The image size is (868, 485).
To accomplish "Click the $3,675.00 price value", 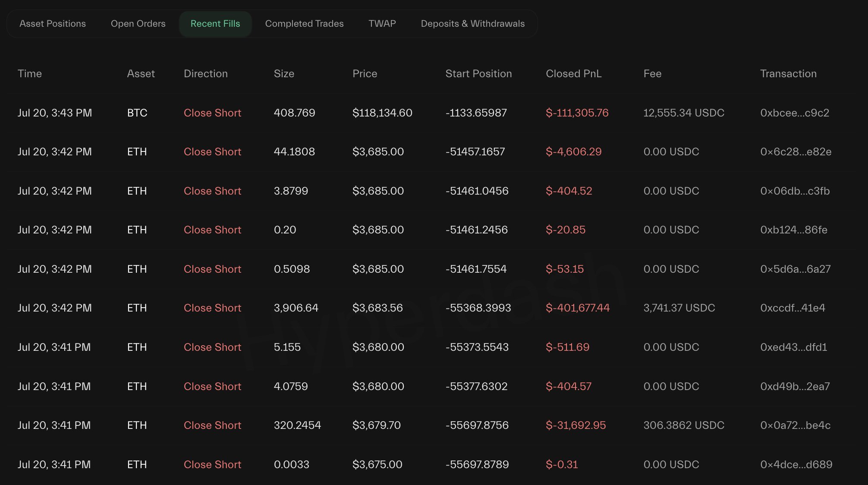I will point(377,465).
